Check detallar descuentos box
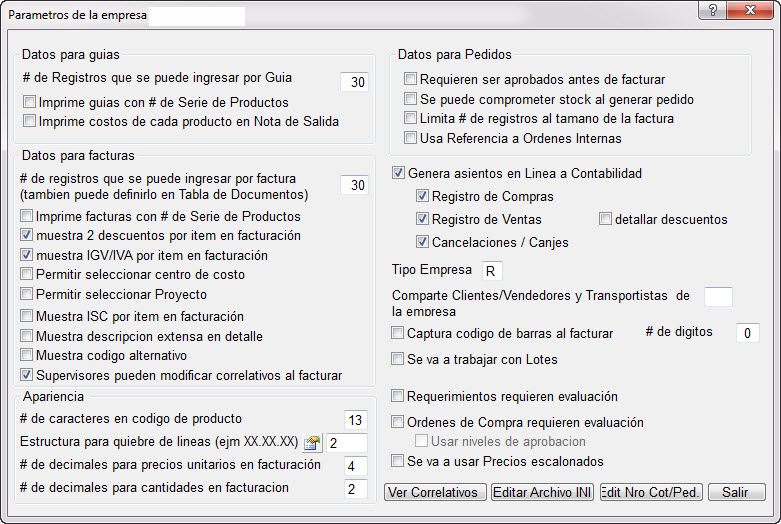Image resolution: width=781 pixels, height=524 pixels. click(606, 219)
